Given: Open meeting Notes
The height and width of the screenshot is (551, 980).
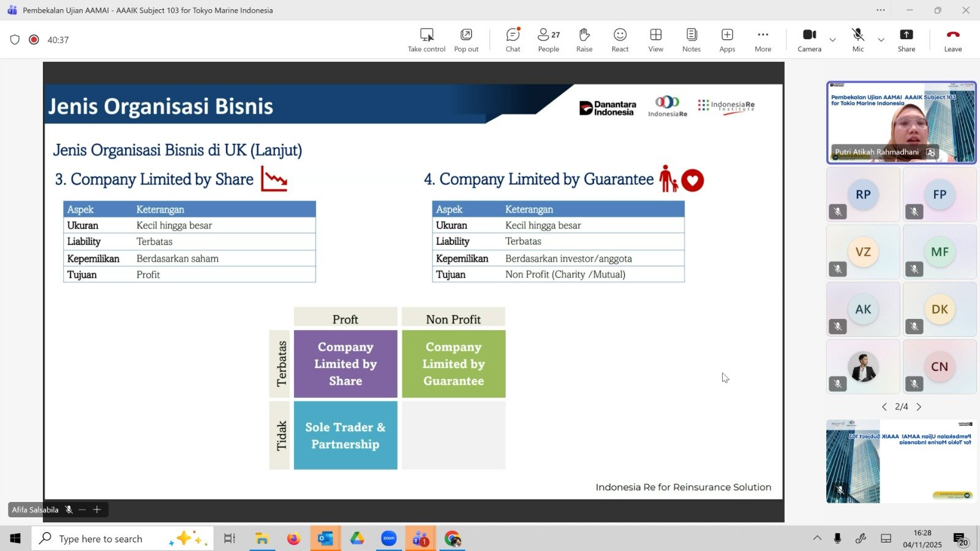Looking at the screenshot, I should coord(691,40).
